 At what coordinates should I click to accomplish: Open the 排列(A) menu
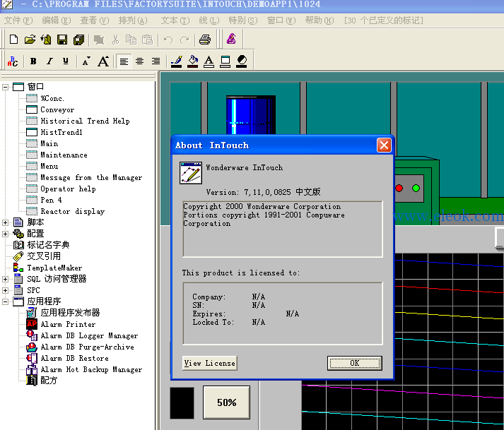[x=133, y=20]
